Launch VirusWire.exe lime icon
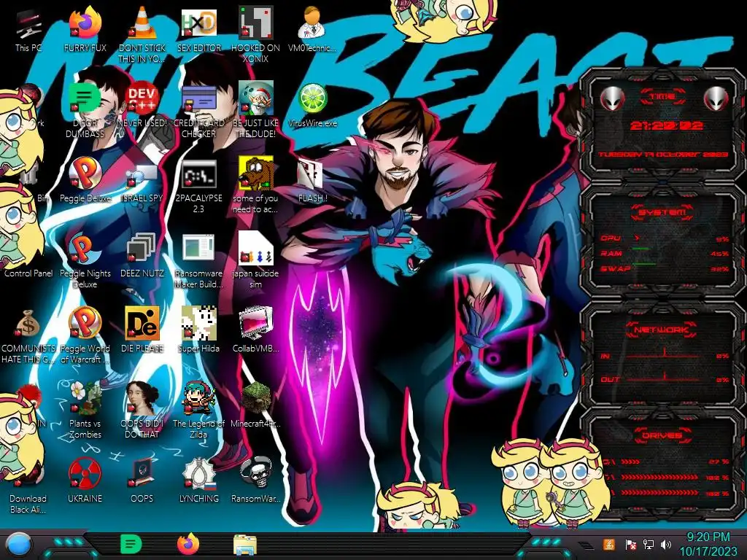Image resolution: width=747 pixels, height=560 pixels. tap(312, 98)
